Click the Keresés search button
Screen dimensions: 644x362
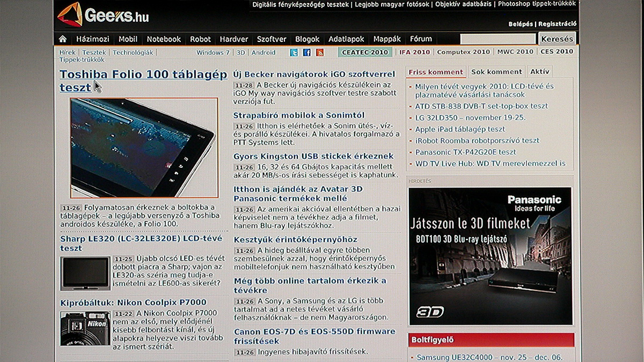pos(557,39)
